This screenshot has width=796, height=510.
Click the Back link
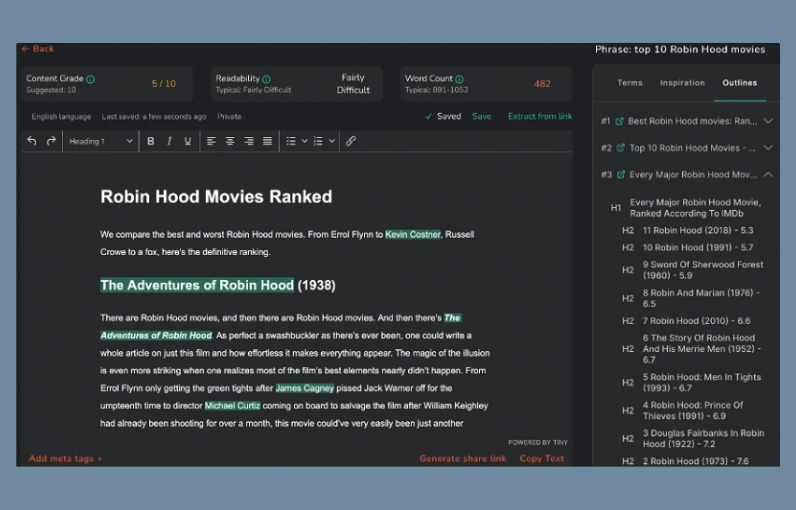coord(38,49)
